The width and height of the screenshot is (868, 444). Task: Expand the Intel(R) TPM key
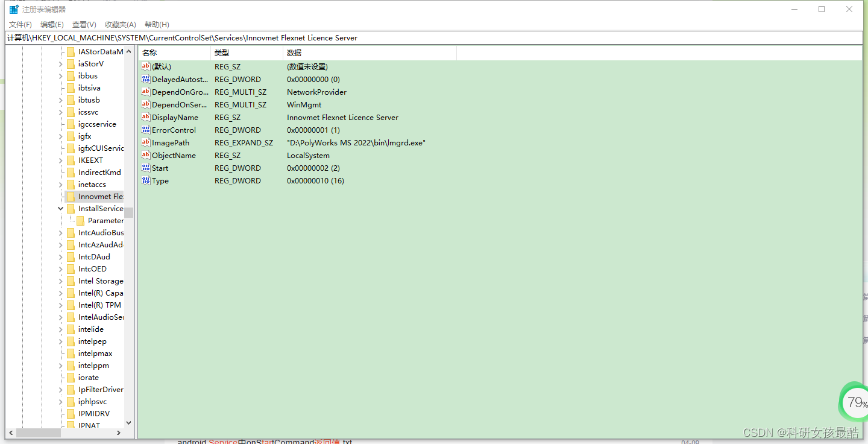coord(60,305)
